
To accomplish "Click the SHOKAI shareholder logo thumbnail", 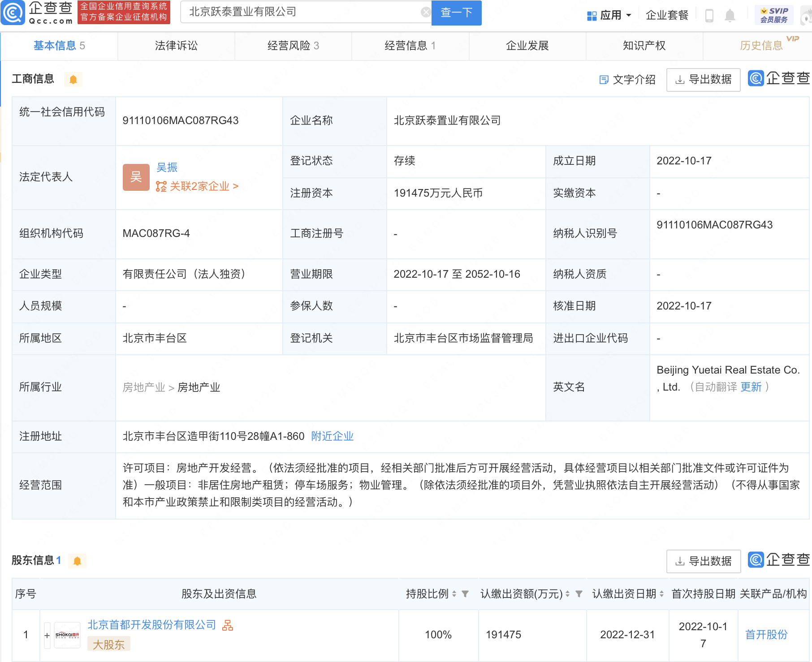I will (67, 635).
